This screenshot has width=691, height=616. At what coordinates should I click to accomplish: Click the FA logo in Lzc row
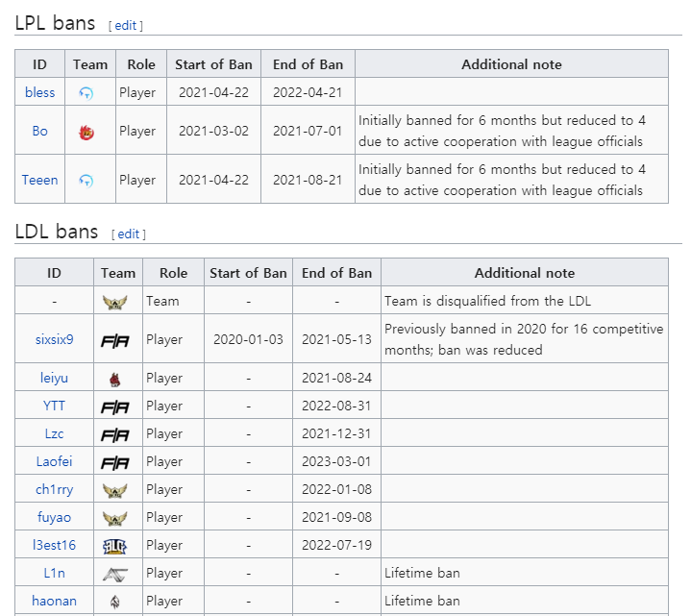tap(115, 435)
